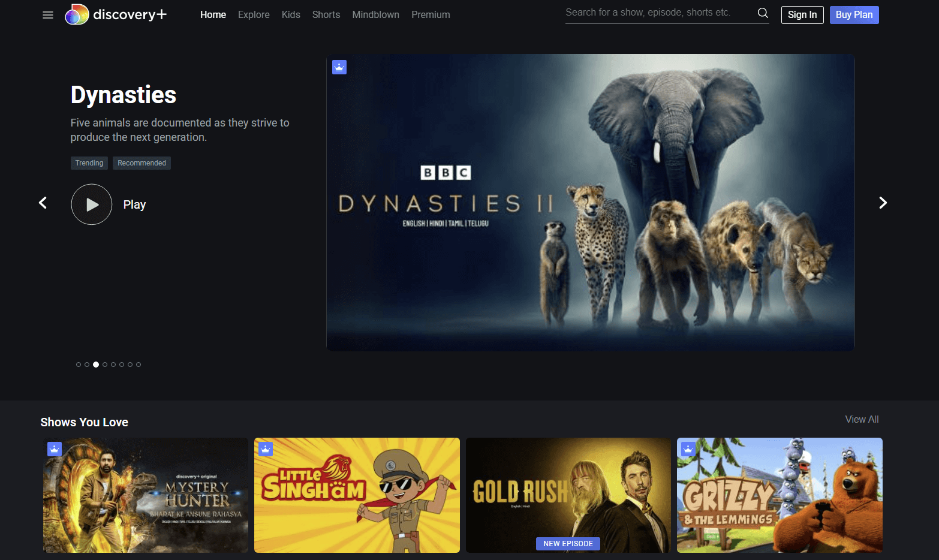Open View All for Shows You Love

tap(862, 420)
